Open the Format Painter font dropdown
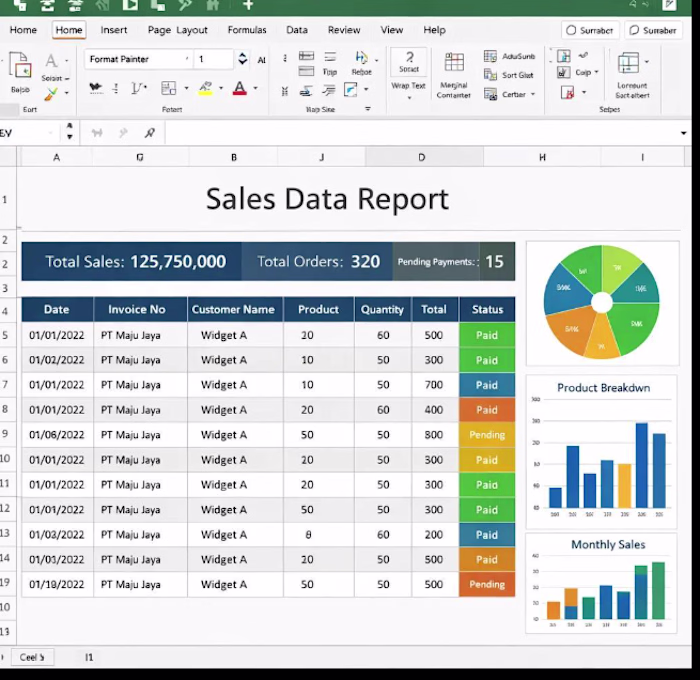Image resolution: width=700 pixels, height=680 pixels. click(x=187, y=58)
